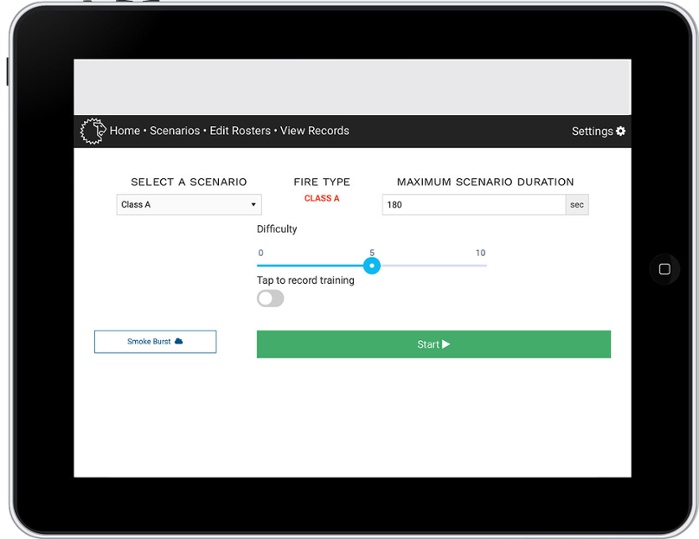Click the play triangle icon on Start

446,344
